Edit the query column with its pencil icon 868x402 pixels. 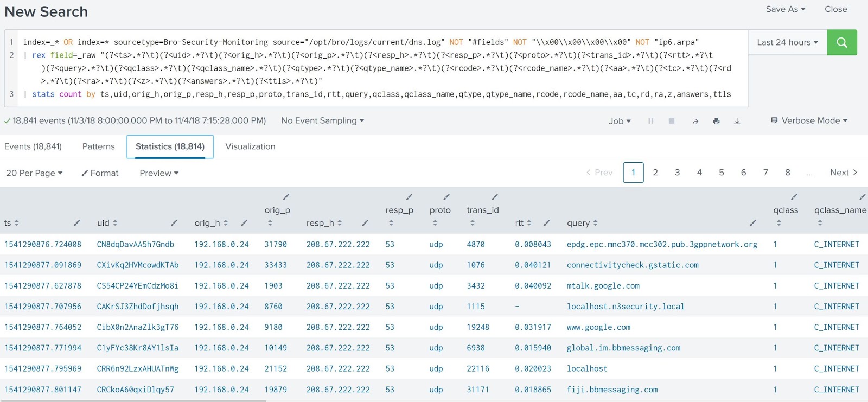click(753, 223)
